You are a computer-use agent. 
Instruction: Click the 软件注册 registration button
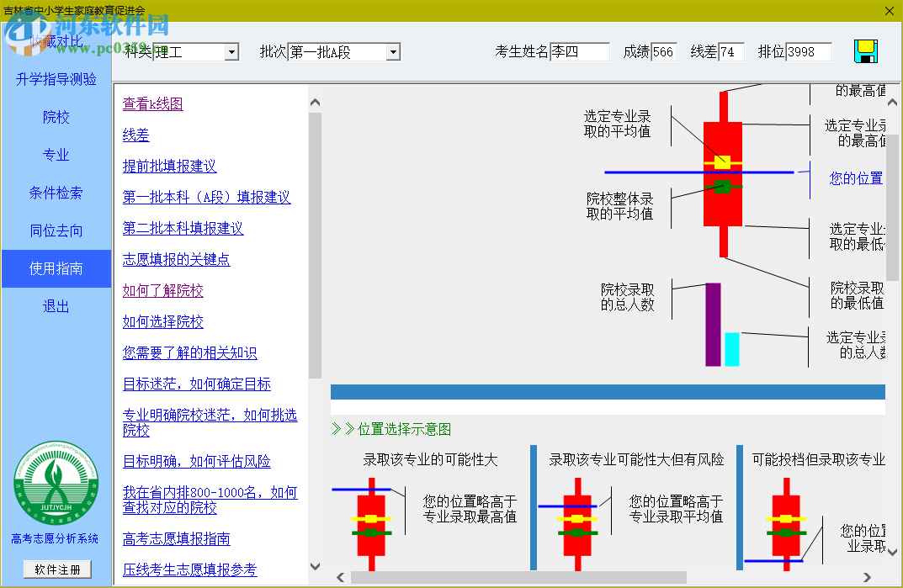pos(56,569)
